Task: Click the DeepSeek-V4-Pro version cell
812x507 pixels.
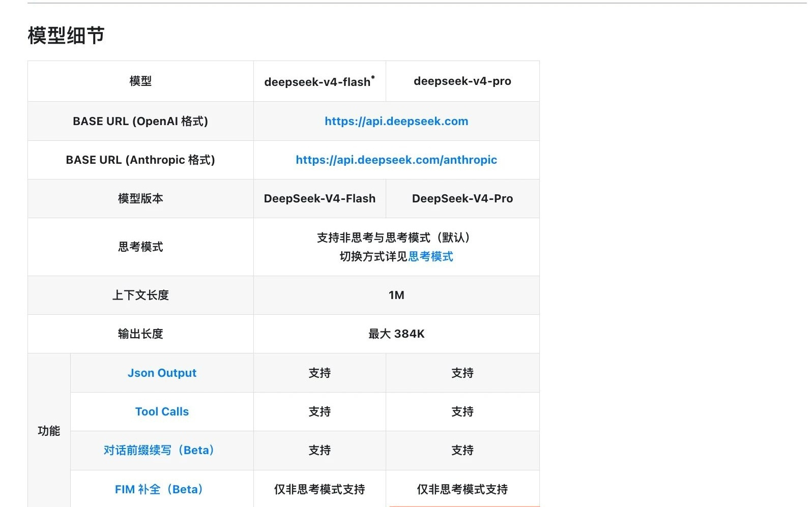Action: point(462,199)
